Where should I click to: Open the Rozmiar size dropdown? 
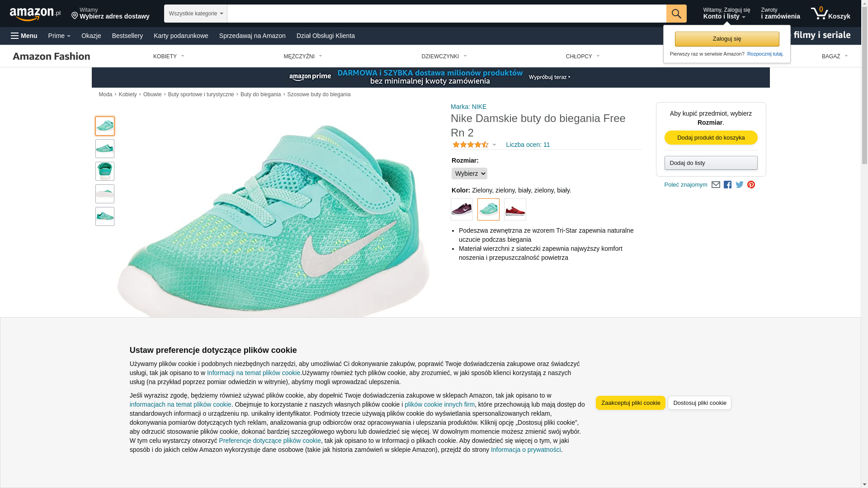(469, 174)
